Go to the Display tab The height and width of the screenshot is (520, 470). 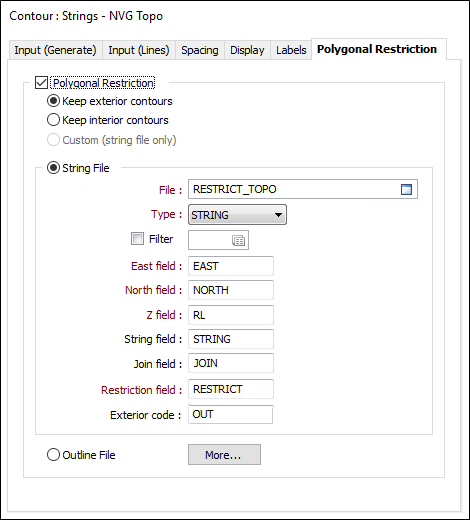[x=247, y=50]
